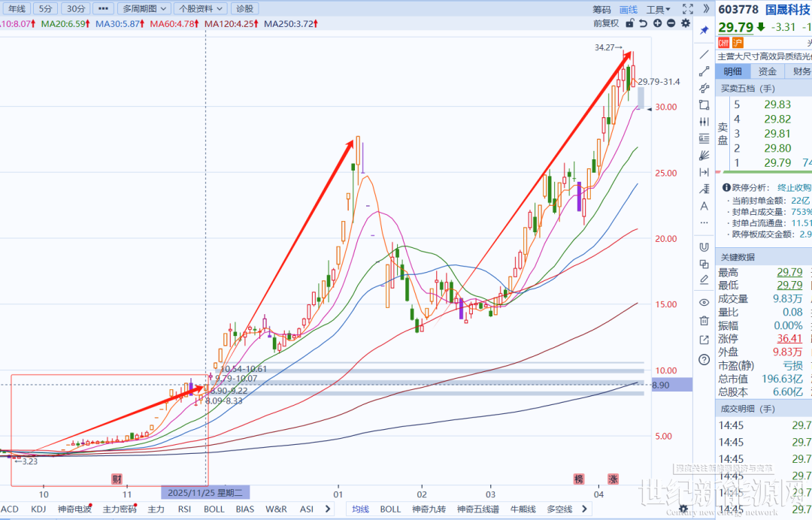Click the zoom in plus icon
The width and height of the screenshot is (812, 520).
pyautogui.click(x=658, y=23)
